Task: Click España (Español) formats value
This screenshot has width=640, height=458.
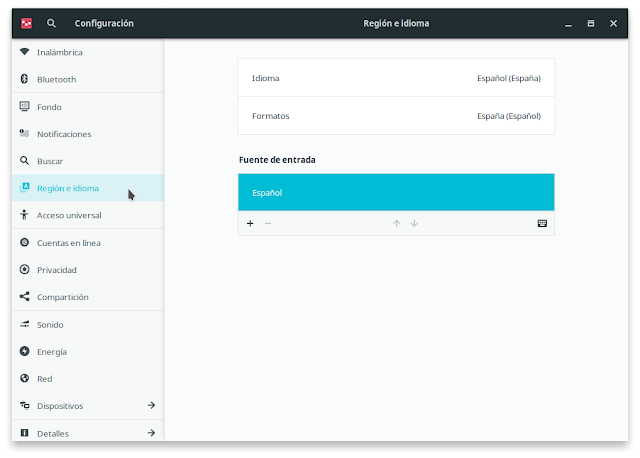Action: tap(509, 116)
